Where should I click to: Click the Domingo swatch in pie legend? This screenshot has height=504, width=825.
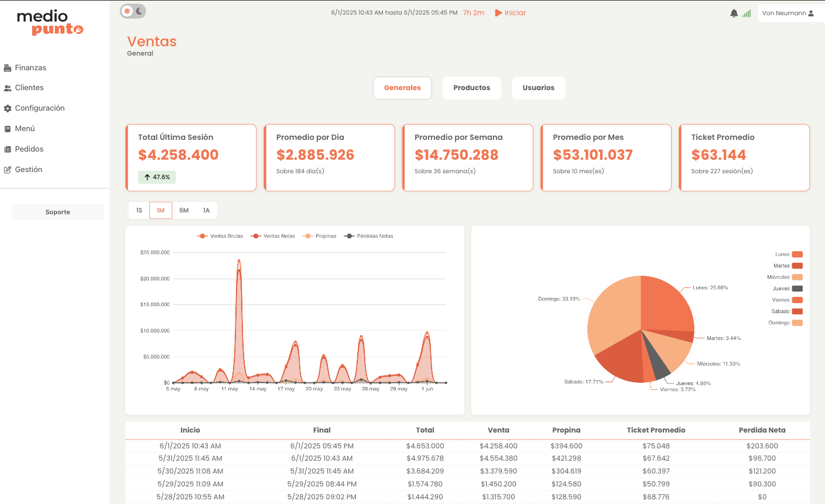click(x=797, y=323)
